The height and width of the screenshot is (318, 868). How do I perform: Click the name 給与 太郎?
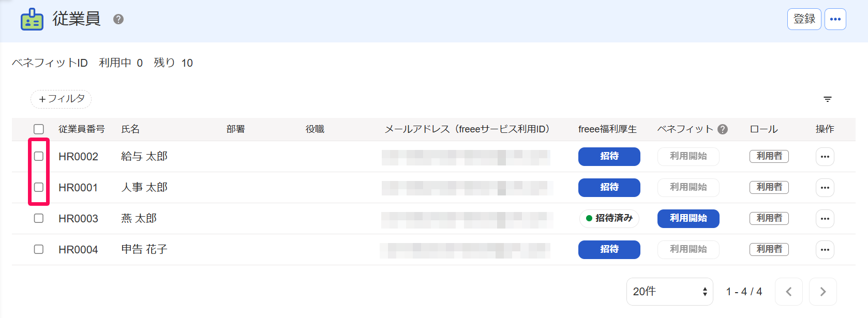point(144,156)
